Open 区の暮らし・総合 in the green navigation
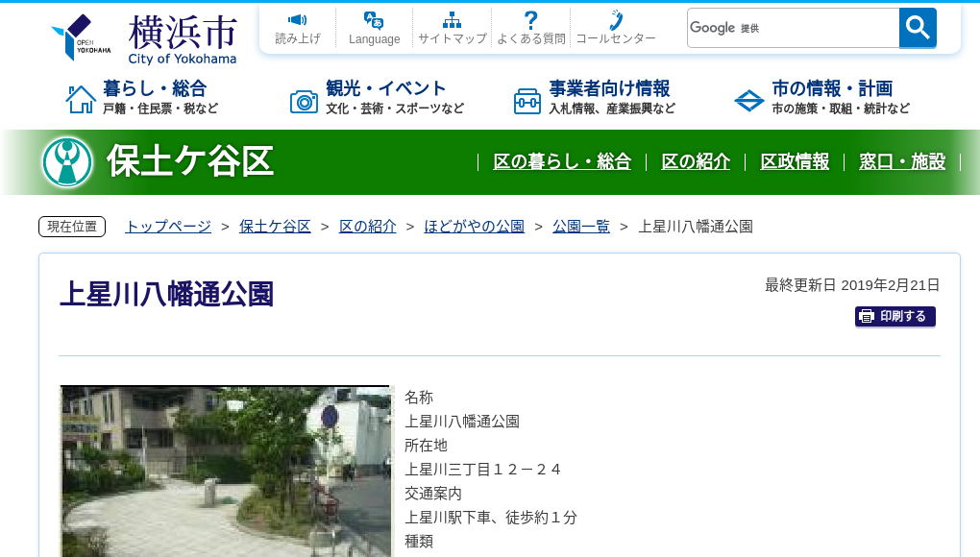Viewport: 980px width, 557px height. point(562,162)
